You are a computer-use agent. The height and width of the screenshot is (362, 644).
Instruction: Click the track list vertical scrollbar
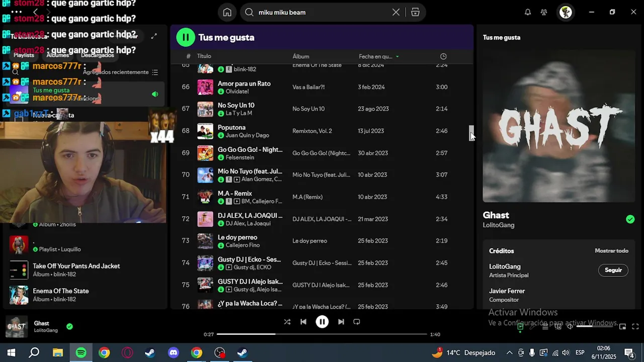(x=471, y=134)
